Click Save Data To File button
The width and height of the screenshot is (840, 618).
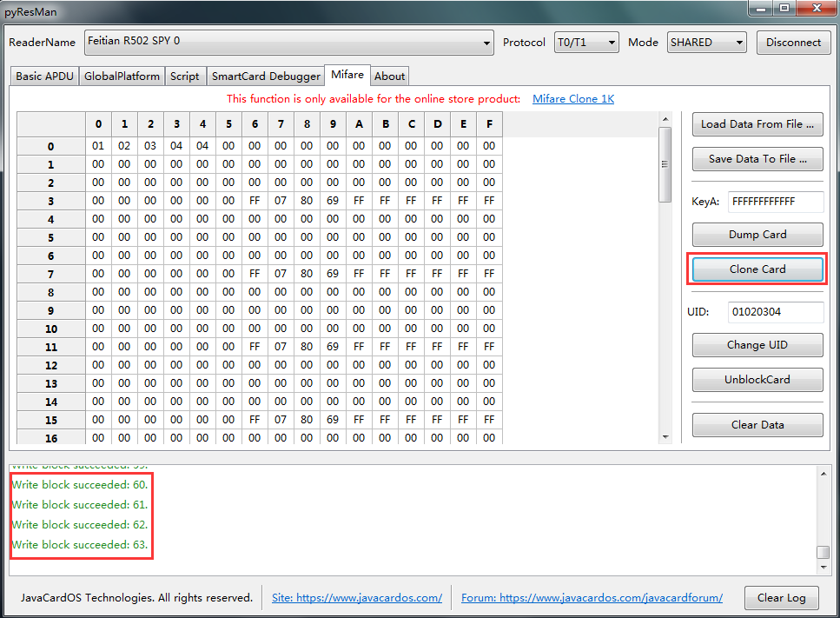pyautogui.click(x=757, y=159)
